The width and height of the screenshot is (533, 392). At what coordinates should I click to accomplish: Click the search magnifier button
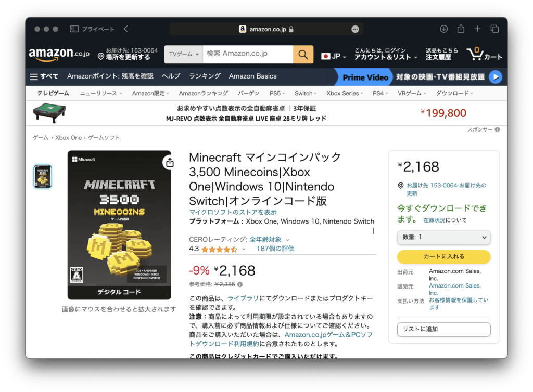coord(303,54)
